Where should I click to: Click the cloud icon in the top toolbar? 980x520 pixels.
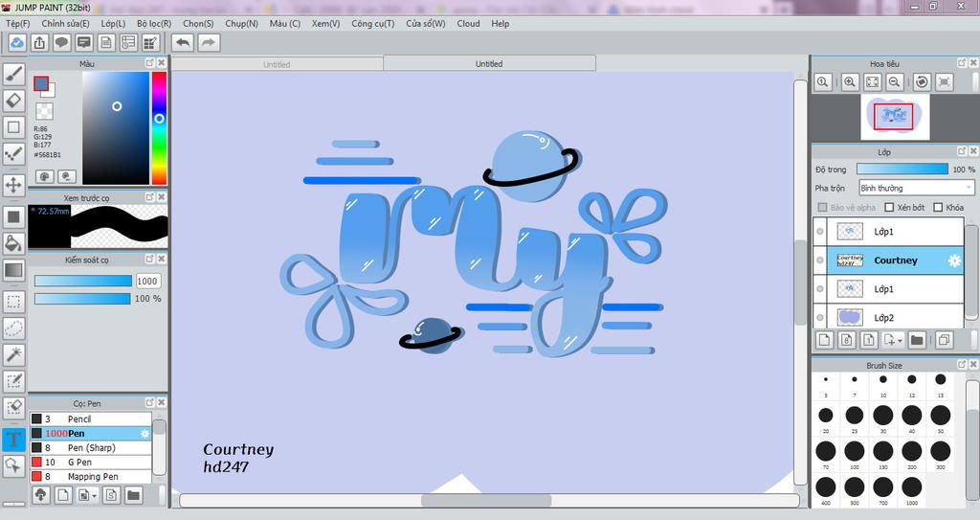tap(17, 42)
